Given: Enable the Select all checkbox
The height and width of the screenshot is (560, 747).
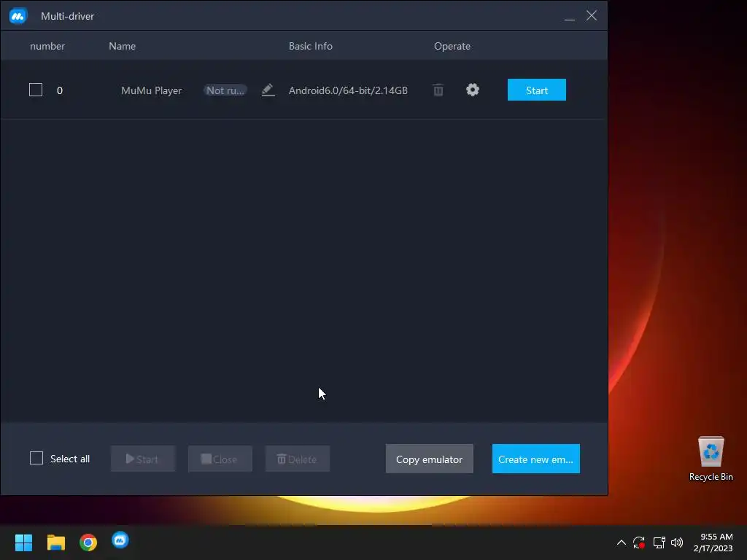Looking at the screenshot, I should (36, 458).
